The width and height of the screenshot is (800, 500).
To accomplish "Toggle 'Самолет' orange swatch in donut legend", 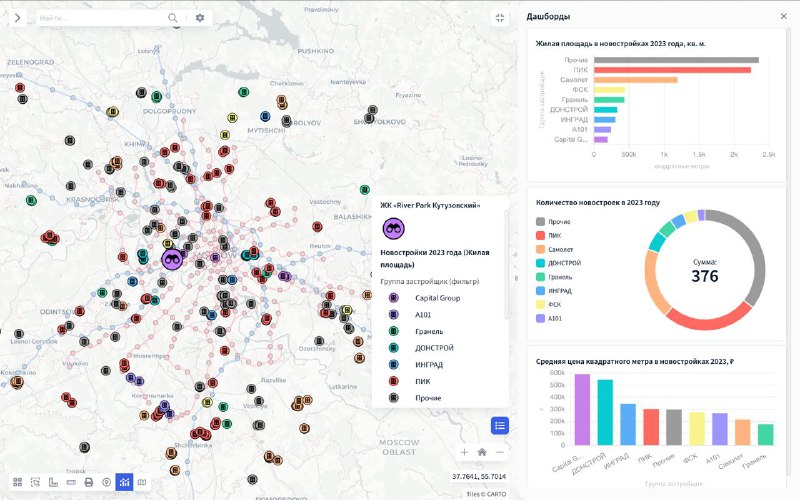I will click(x=540, y=249).
